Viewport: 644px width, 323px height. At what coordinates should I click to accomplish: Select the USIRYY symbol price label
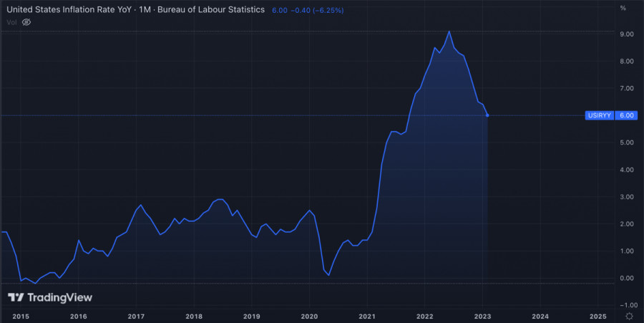pyautogui.click(x=599, y=115)
